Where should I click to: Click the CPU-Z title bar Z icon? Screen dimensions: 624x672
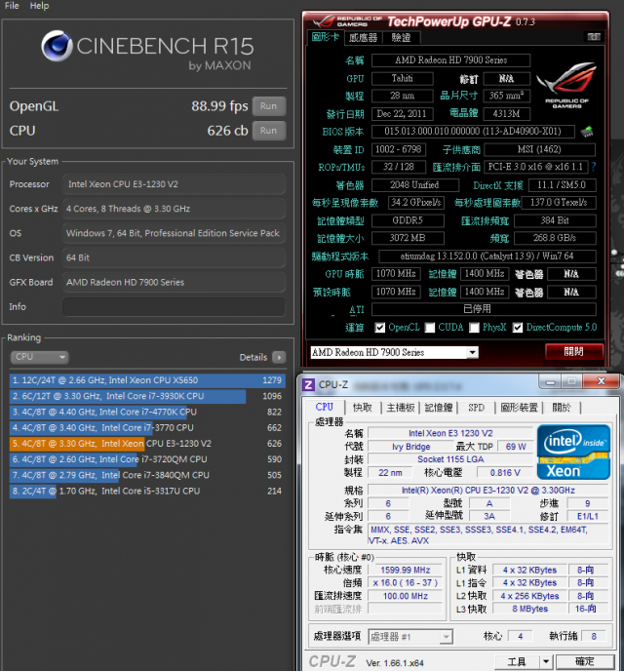[308, 384]
